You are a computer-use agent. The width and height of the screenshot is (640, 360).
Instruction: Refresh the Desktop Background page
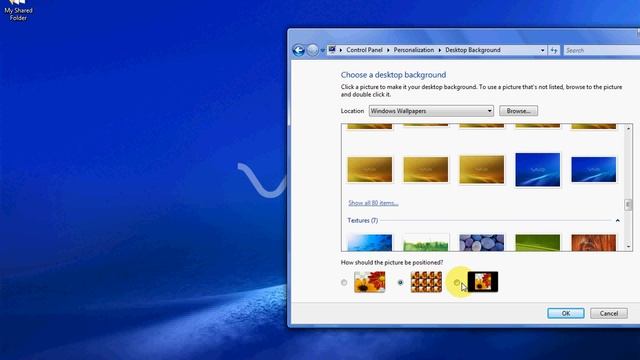point(554,50)
